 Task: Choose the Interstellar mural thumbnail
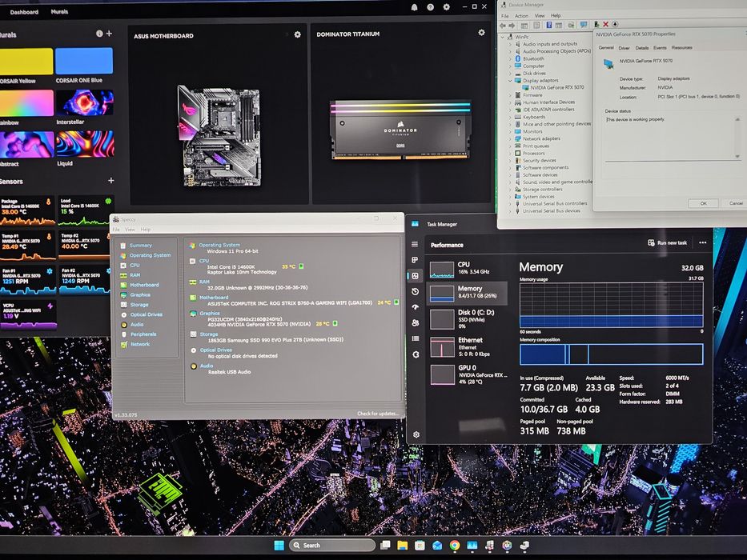click(x=85, y=103)
